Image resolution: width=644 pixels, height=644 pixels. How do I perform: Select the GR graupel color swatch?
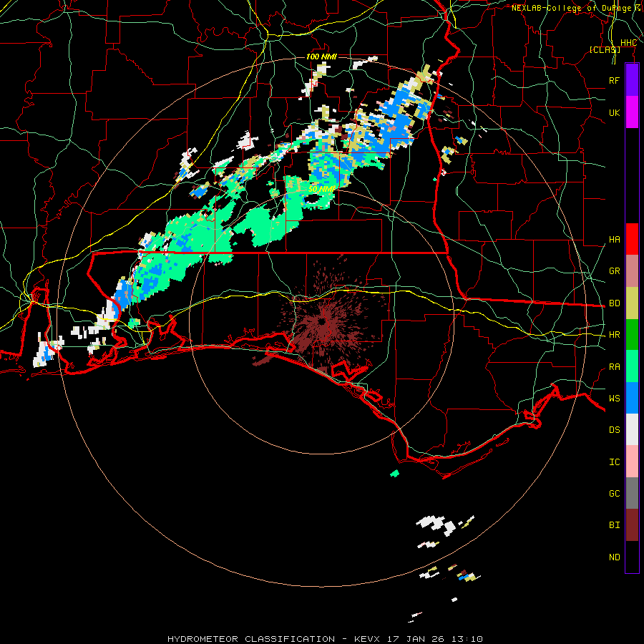click(632, 270)
